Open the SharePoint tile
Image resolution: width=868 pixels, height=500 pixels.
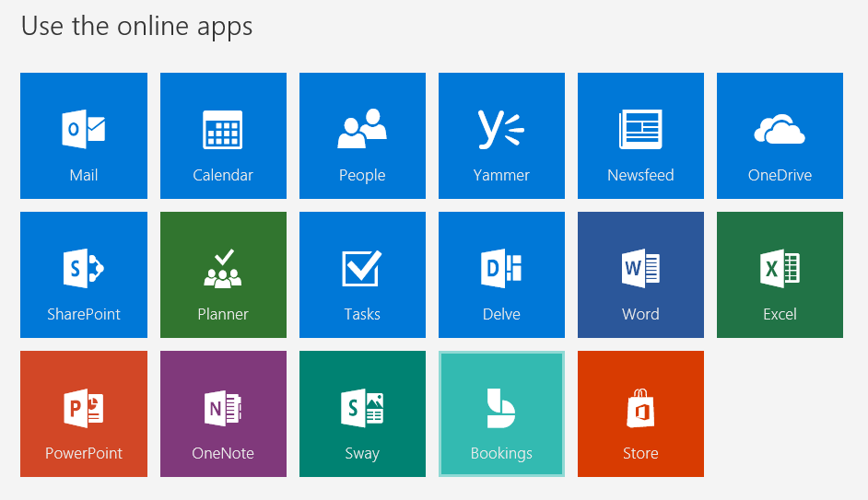(84, 274)
